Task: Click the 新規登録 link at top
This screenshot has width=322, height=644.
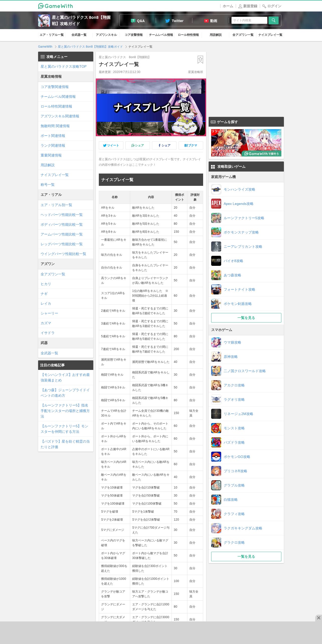Action: [x=248, y=6]
